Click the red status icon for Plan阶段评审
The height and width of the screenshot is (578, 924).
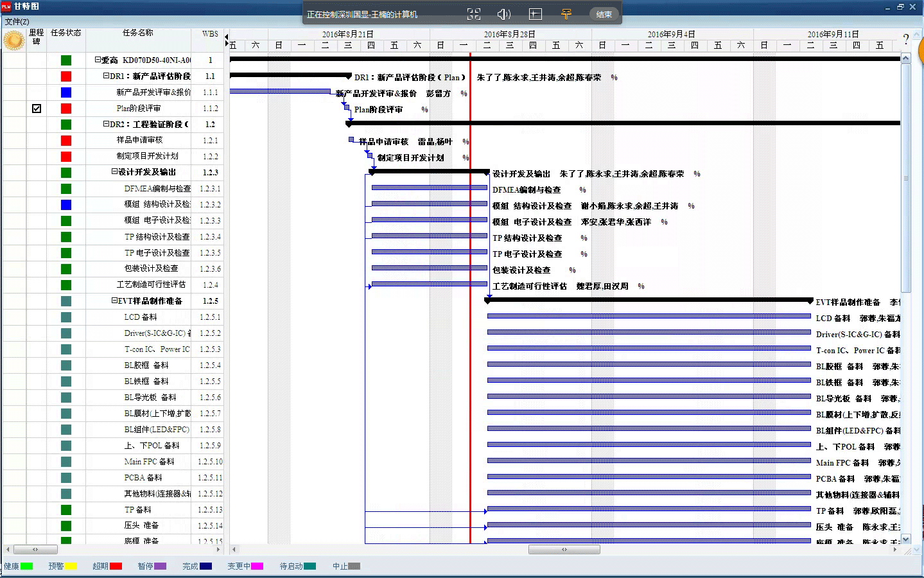(66, 109)
